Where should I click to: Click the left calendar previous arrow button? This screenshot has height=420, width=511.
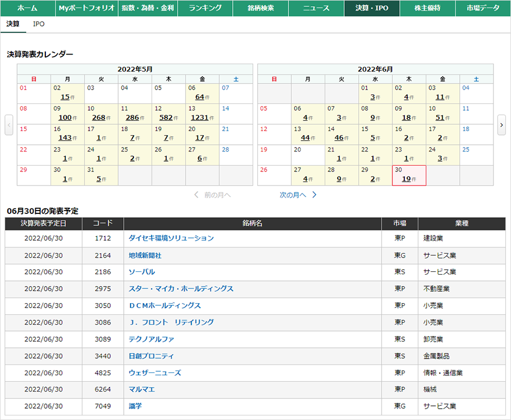tap(9, 125)
